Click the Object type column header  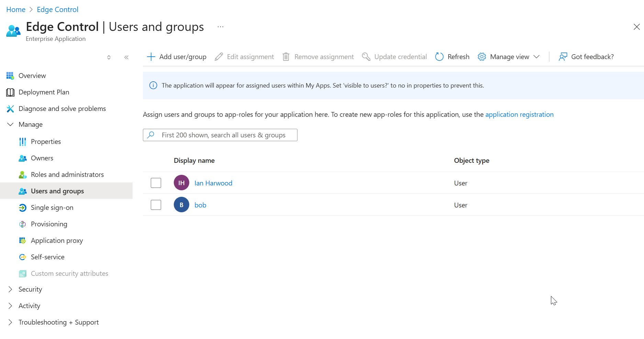pos(472,160)
